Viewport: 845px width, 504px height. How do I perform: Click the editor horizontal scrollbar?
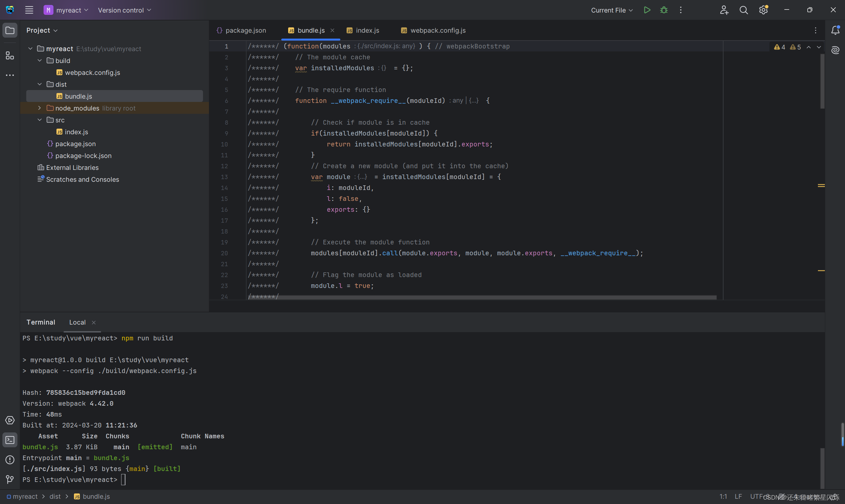pos(476,297)
